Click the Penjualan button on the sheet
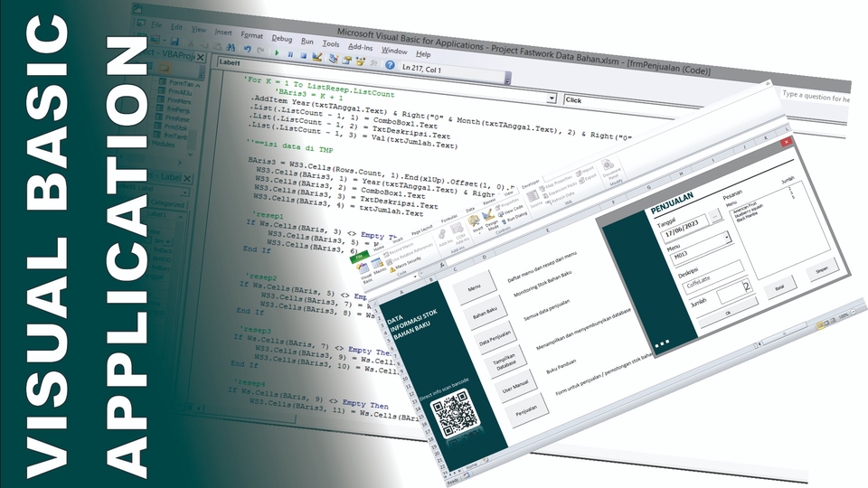The image size is (868, 488). point(526,410)
